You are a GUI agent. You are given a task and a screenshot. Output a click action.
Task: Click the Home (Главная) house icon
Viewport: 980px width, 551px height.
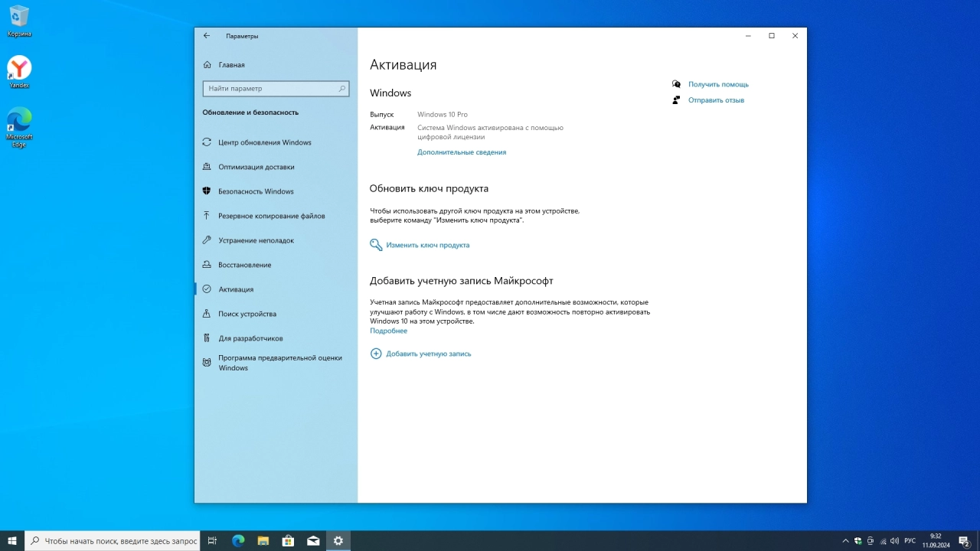click(x=207, y=65)
